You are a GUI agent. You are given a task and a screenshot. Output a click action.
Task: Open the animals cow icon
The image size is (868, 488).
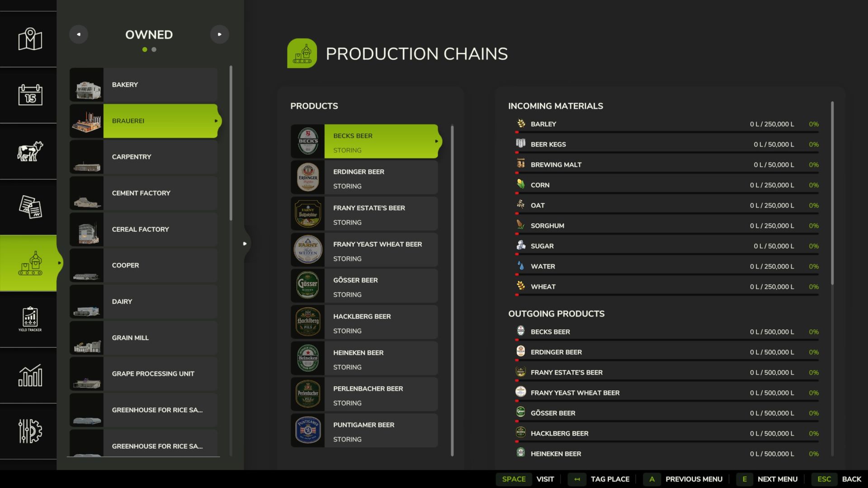click(30, 151)
